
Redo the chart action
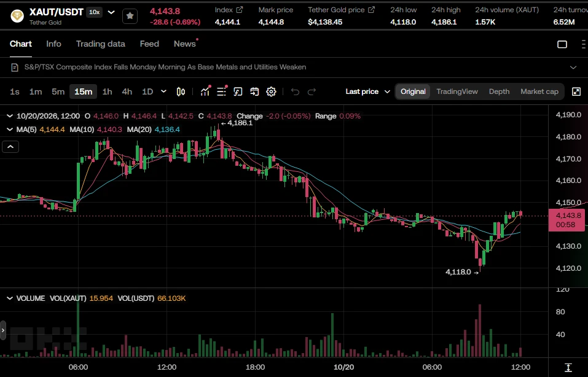click(312, 91)
